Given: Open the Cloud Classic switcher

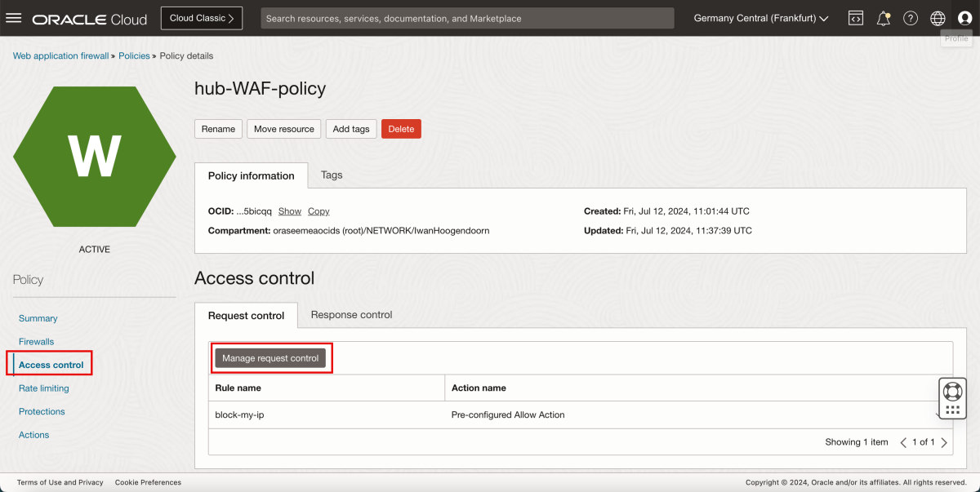Looking at the screenshot, I should (201, 17).
